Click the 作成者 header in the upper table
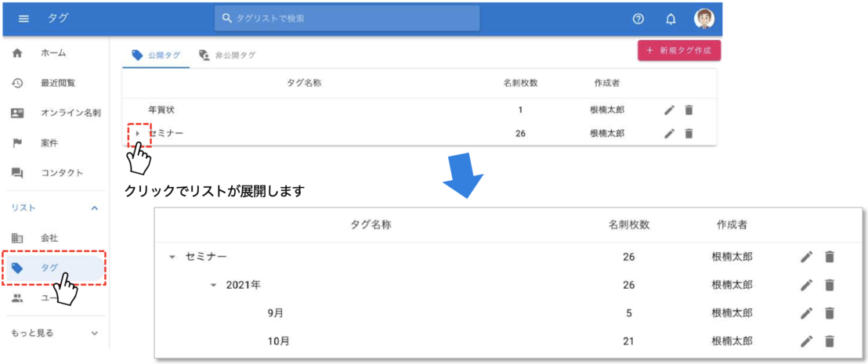868x364 pixels. click(x=606, y=83)
